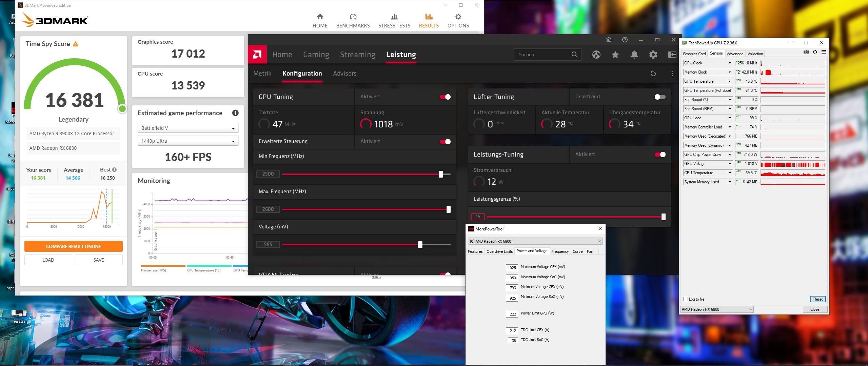Screen dimensions: 868x366
Task: Click the sidebar panel icon in Radeon Software
Action: coord(672,55)
